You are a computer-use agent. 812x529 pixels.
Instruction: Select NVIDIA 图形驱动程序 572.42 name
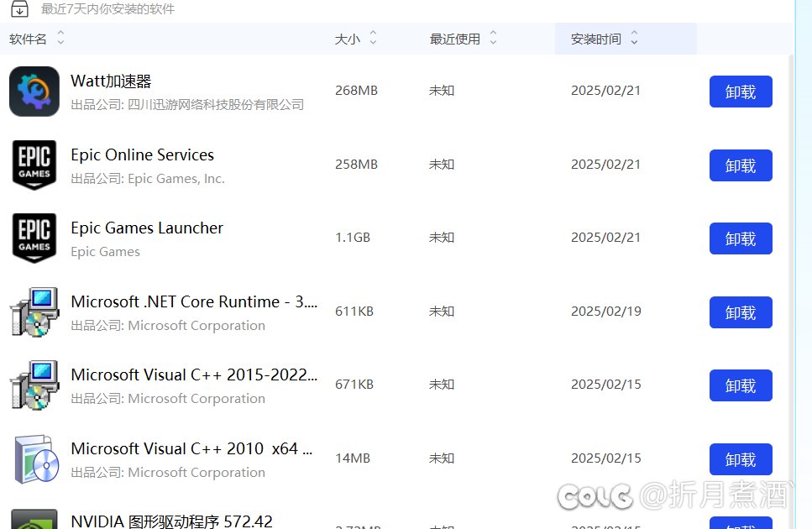[171, 521]
